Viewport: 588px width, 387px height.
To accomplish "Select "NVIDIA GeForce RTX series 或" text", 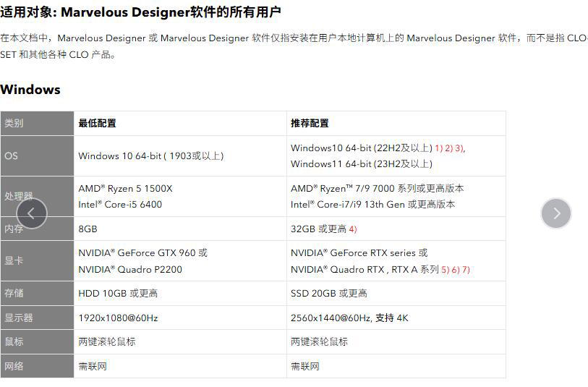I will [x=359, y=252].
